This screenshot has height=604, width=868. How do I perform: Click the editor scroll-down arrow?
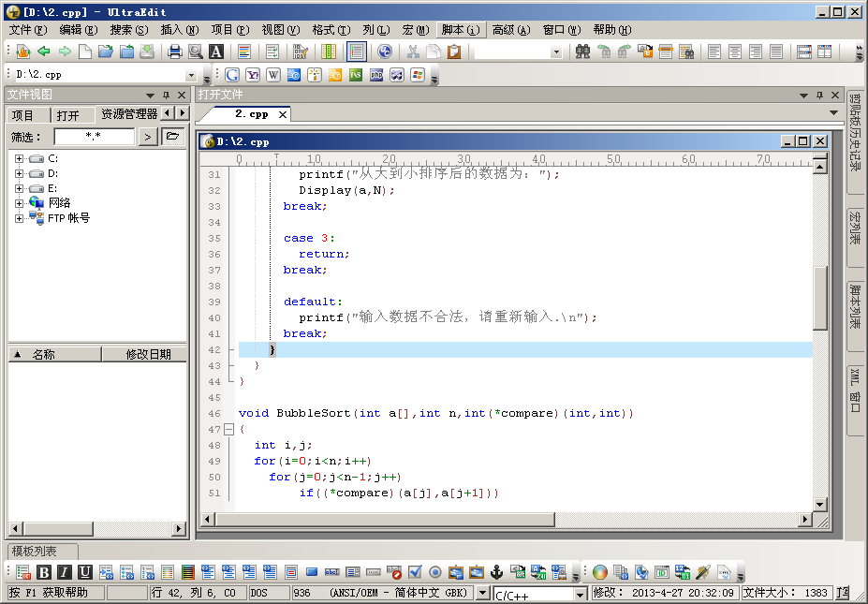(x=820, y=505)
